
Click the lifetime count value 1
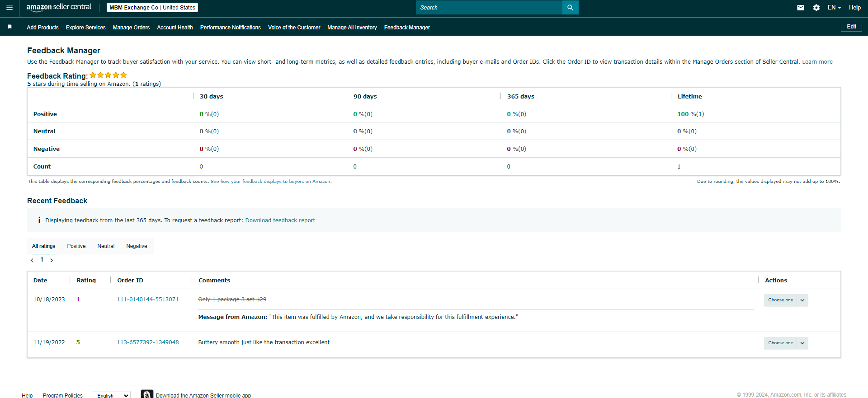click(x=679, y=167)
